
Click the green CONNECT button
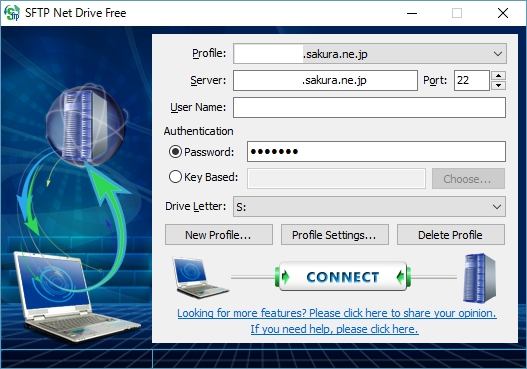click(343, 277)
